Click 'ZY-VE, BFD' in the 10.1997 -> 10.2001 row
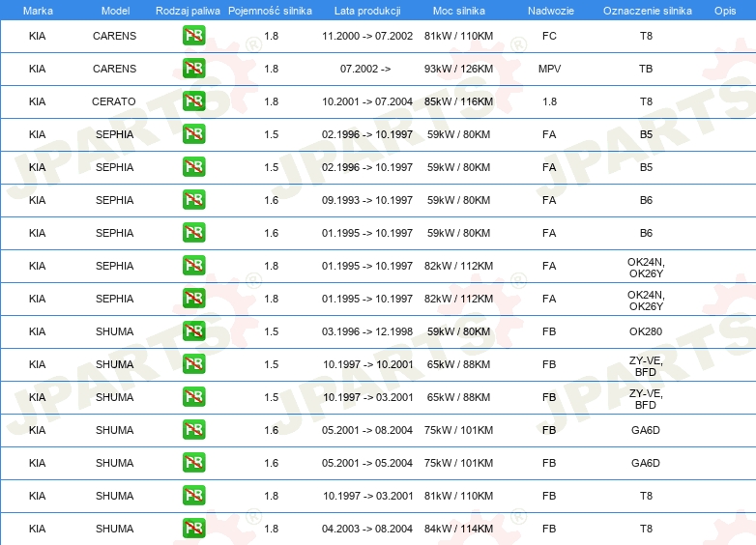 (646, 366)
